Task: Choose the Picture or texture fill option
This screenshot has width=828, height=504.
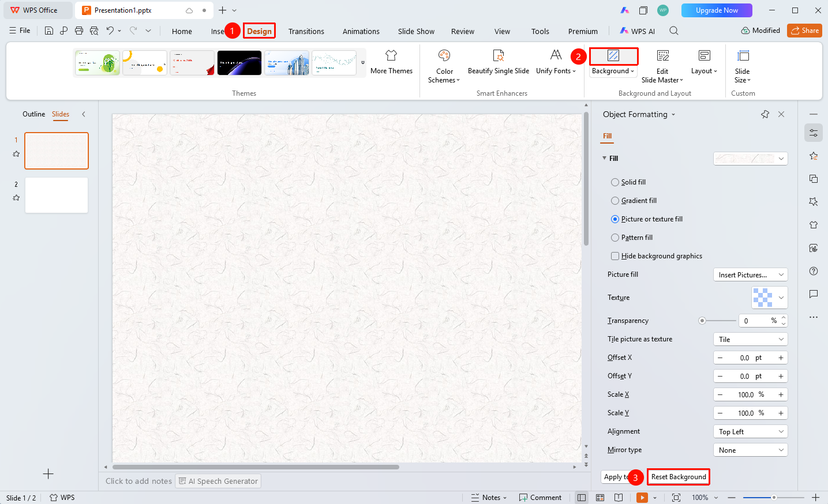Action: [x=615, y=219]
